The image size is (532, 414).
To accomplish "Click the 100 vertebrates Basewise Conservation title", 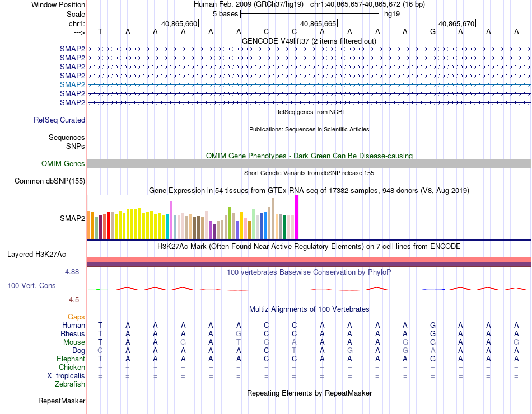I will click(309, 272).
